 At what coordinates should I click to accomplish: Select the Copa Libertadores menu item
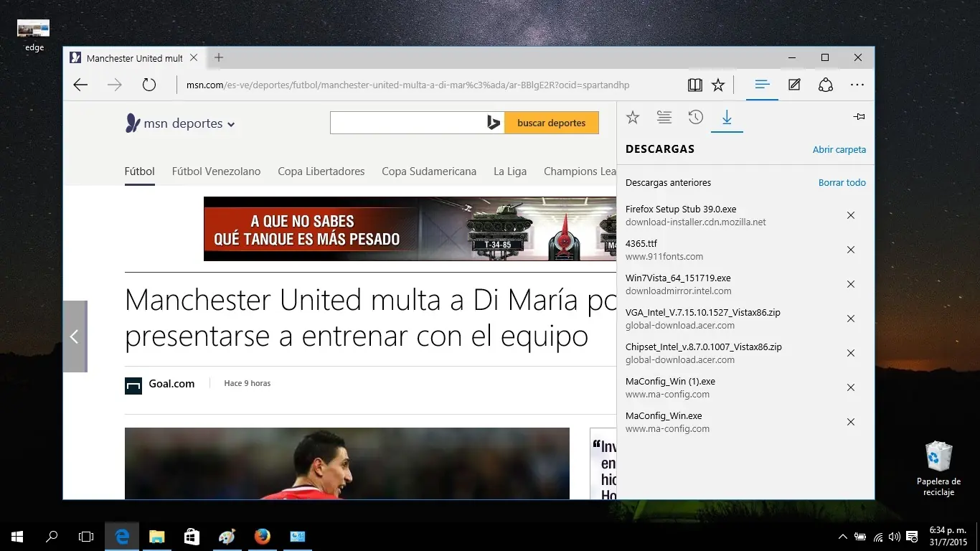321,171
